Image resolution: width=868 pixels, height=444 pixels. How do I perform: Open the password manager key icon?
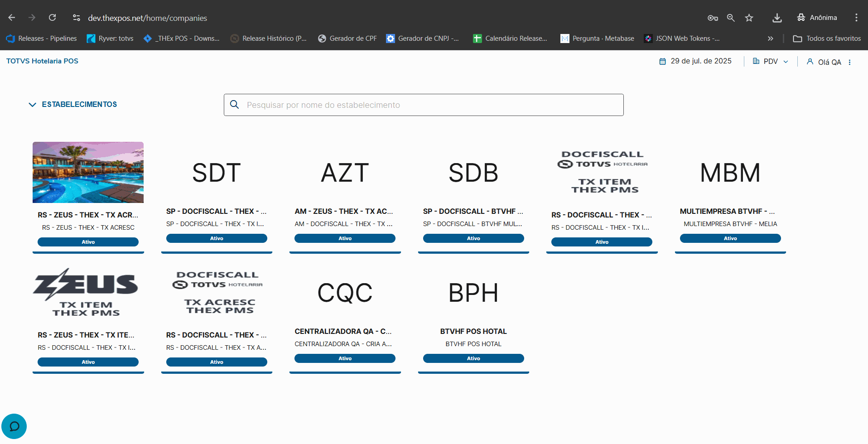713,18
